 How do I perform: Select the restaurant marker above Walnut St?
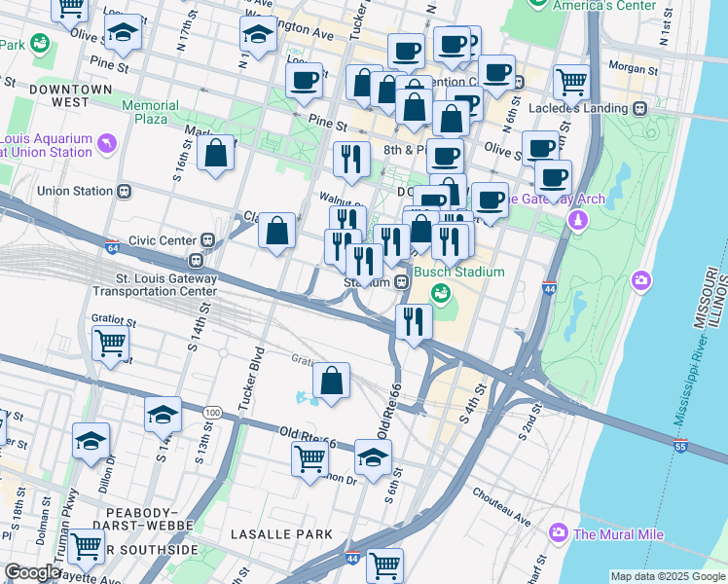tap(352, 163)
